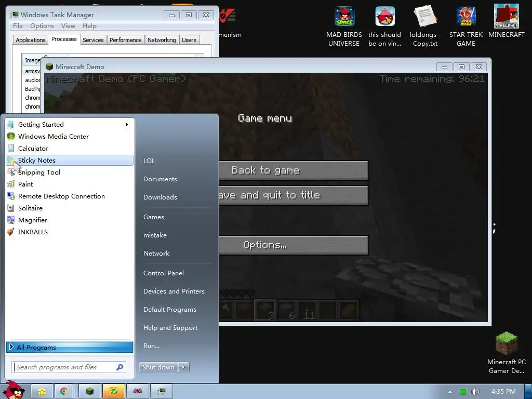The image size is (532, 399).
Task: Switch to Services tab in Task Manager
Action: [x=93, y=40]
